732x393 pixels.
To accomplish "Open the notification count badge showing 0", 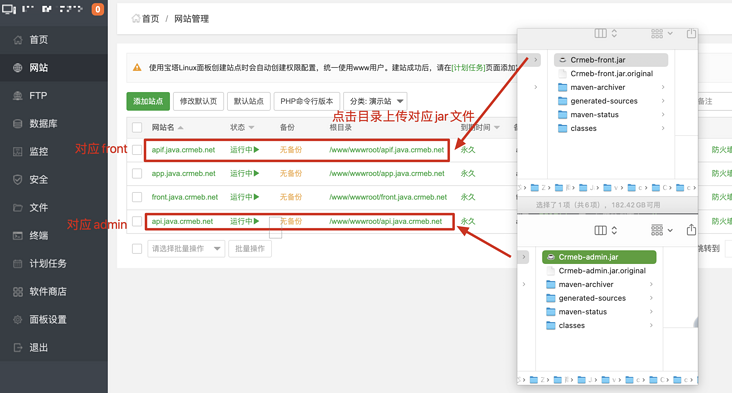I will click(98, 9).
